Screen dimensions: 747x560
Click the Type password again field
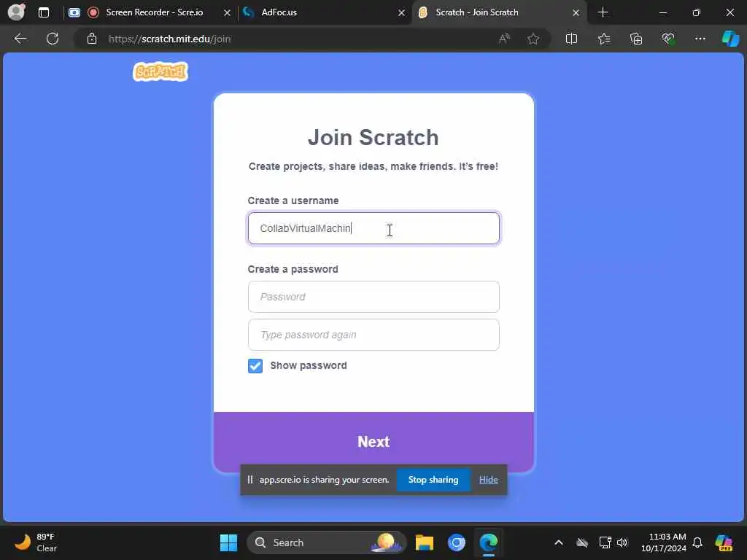click(373, 335)
